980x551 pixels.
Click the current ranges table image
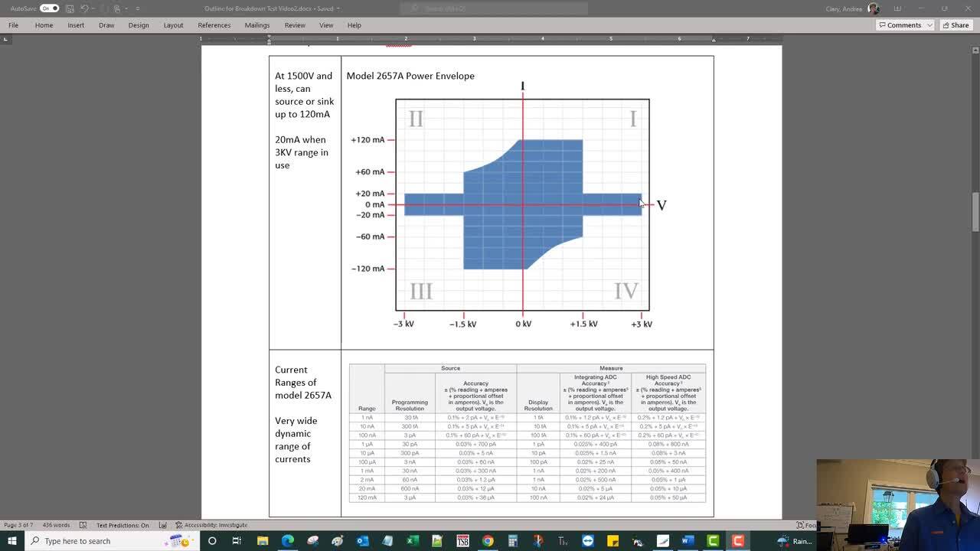tap(528, 433)
